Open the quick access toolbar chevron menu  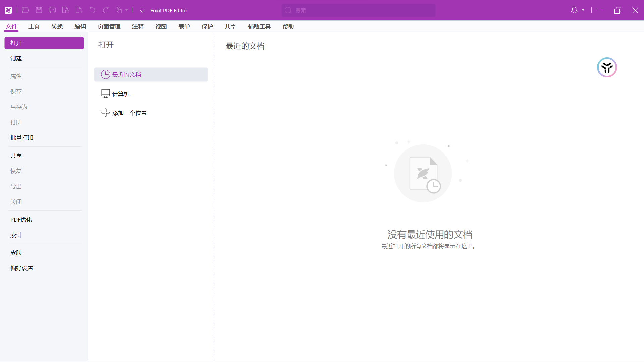[142, 10]
